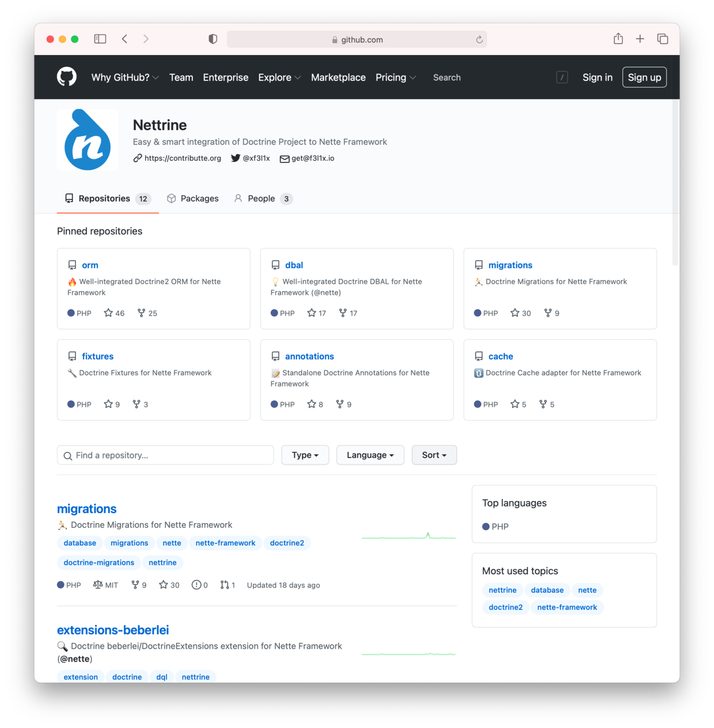The height and width of the screenshot is (728, 714).
Task: Open the privacy shield icon
Action: 212,39
